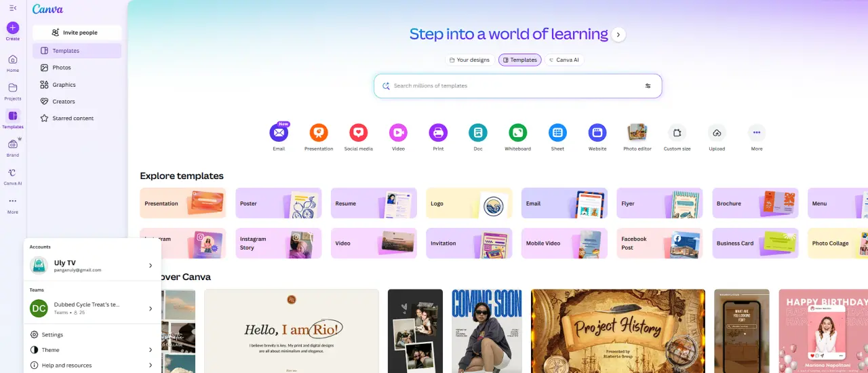
Task: Open Graphics in the side panel
Action: tap(77, 85)
